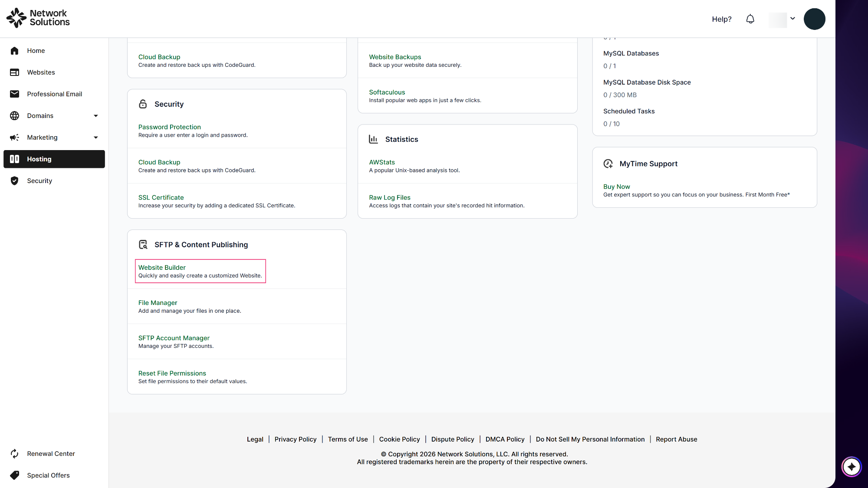Click Buy Now under MyTime Support
The width and height of the screenshot is (868, 488).
[616, 187]
